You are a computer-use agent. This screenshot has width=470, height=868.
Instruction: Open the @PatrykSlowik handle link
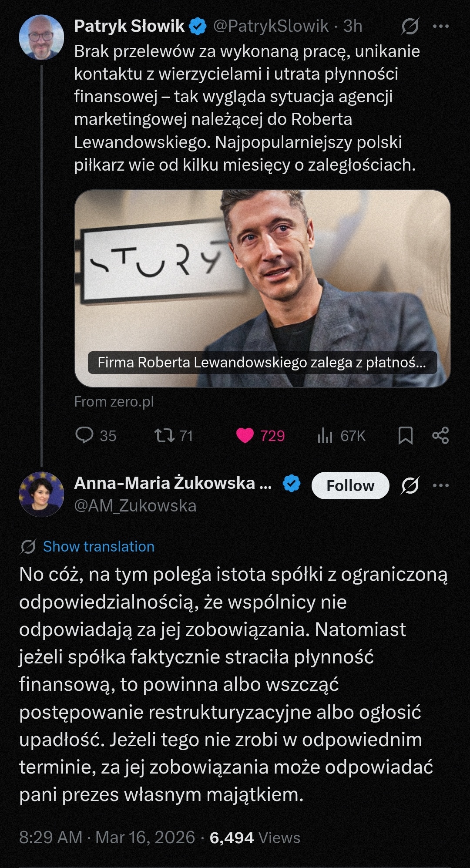(x=271, y=26)
